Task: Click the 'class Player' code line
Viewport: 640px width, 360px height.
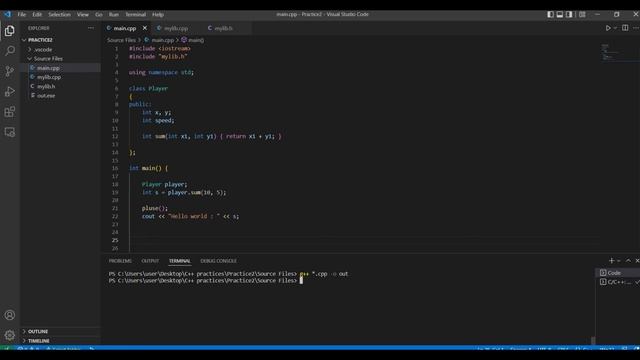Action: point(149,89)
